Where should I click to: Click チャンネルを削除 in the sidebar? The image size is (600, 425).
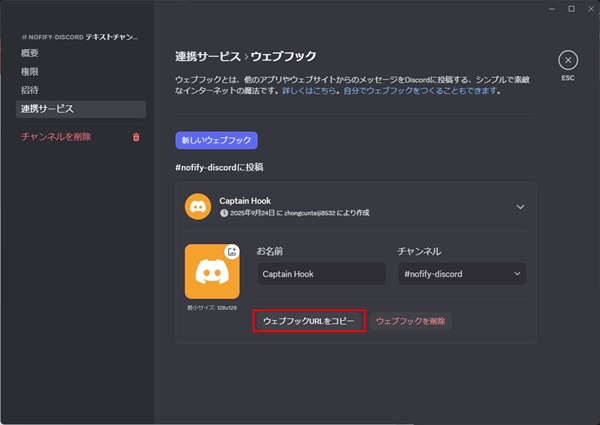pyautogui.click(x=56, y=137)
